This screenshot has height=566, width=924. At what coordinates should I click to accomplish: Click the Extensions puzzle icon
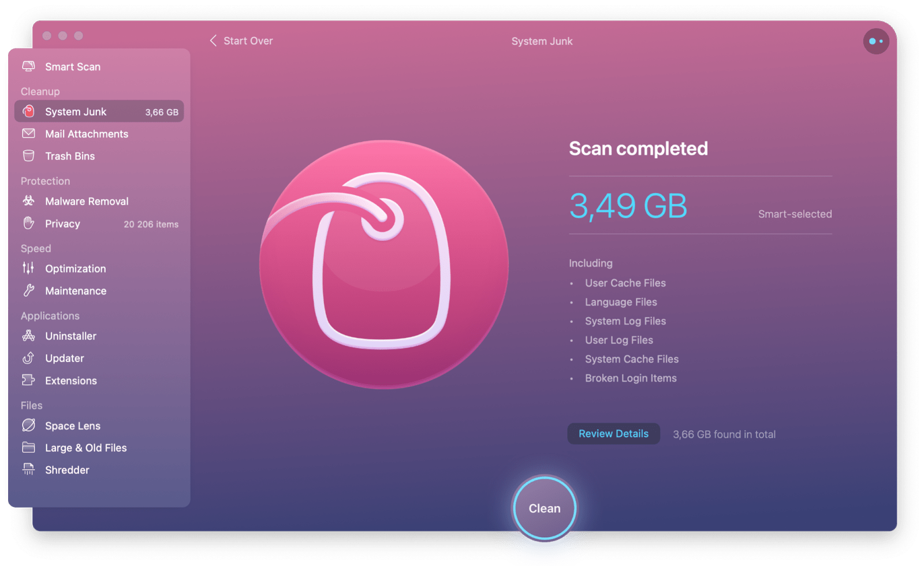pos(28,380)
